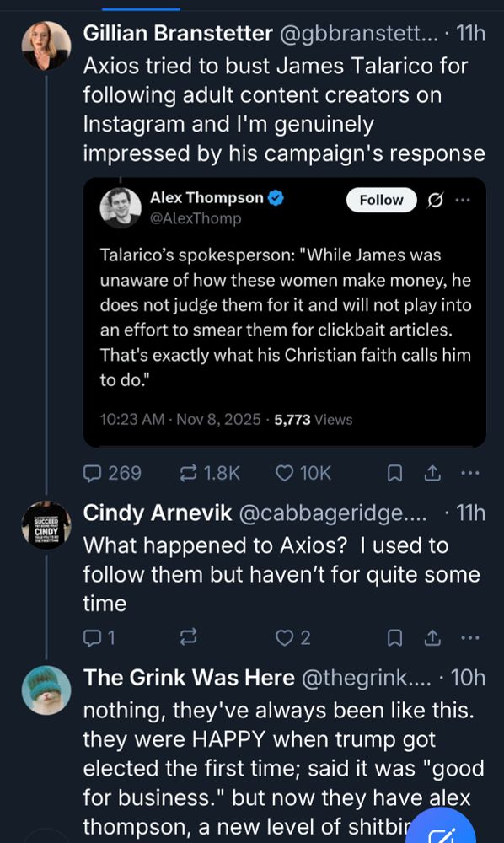Like Cindy Arnevik's reply
The height and width of the screenshot is (843, 504).
(284, 638)
